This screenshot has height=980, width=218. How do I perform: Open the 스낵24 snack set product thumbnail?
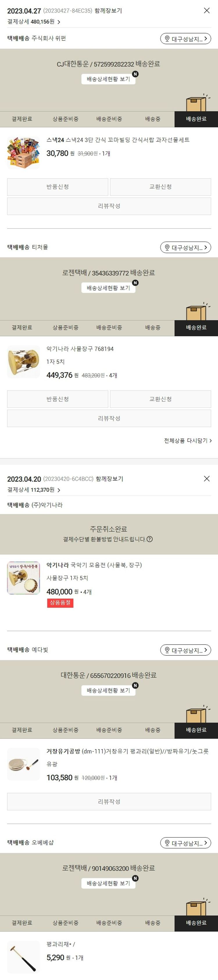tap(24, 153)
